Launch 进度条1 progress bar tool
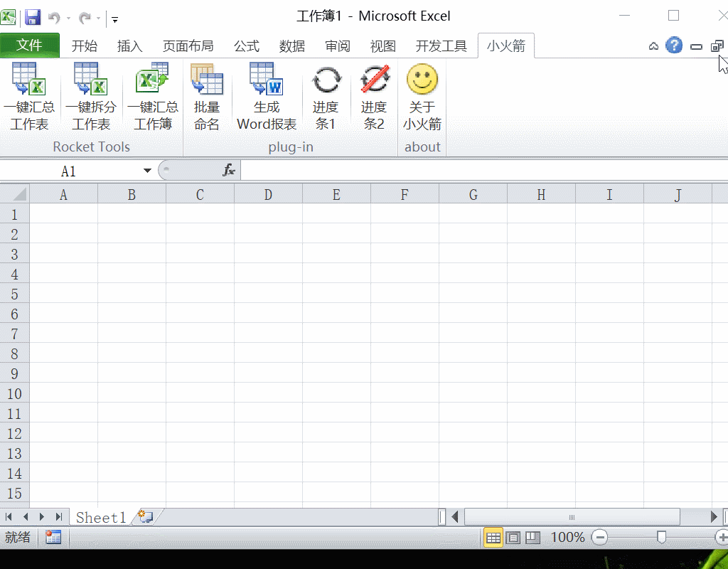This screenshot has width=728, height=569. tap(326, 97)
